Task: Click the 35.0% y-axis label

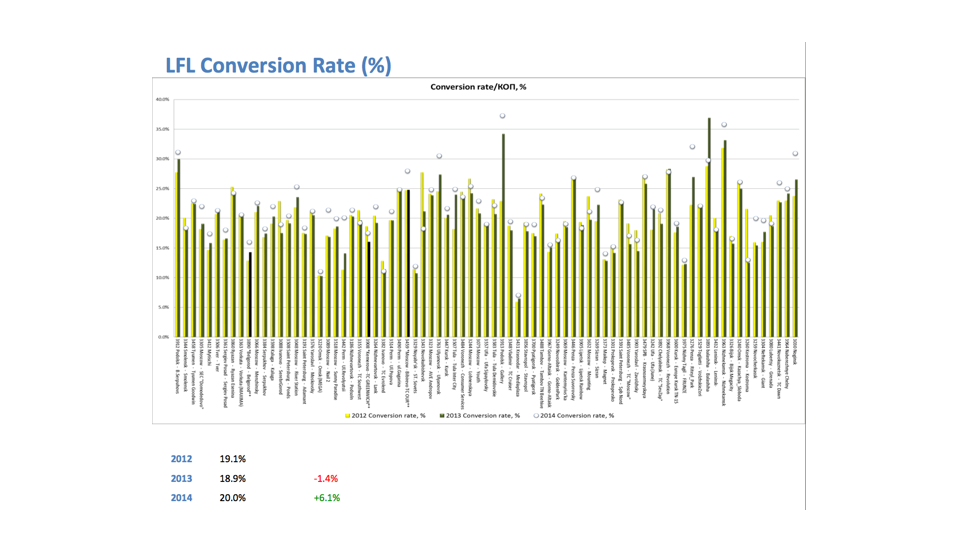Action: 163,129
